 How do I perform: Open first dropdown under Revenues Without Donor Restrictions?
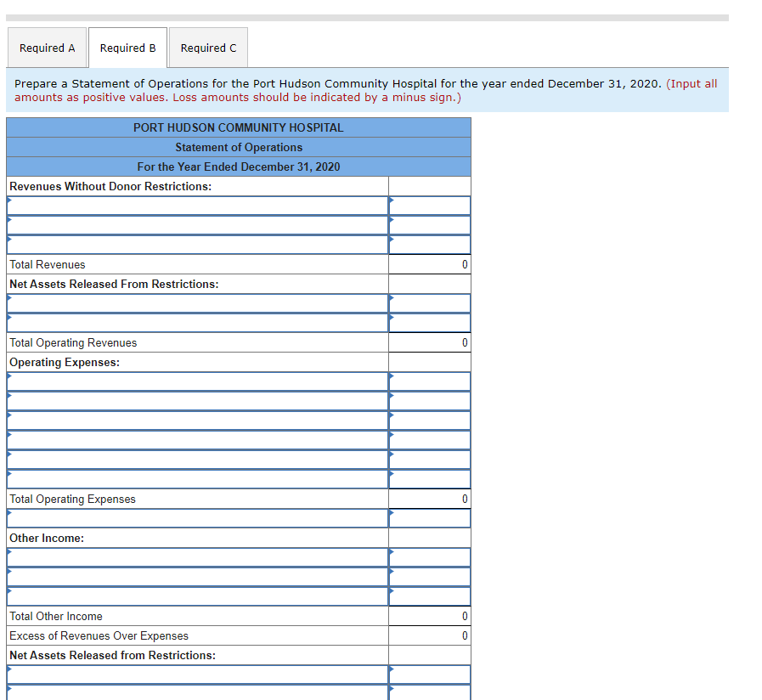(195, 205)
